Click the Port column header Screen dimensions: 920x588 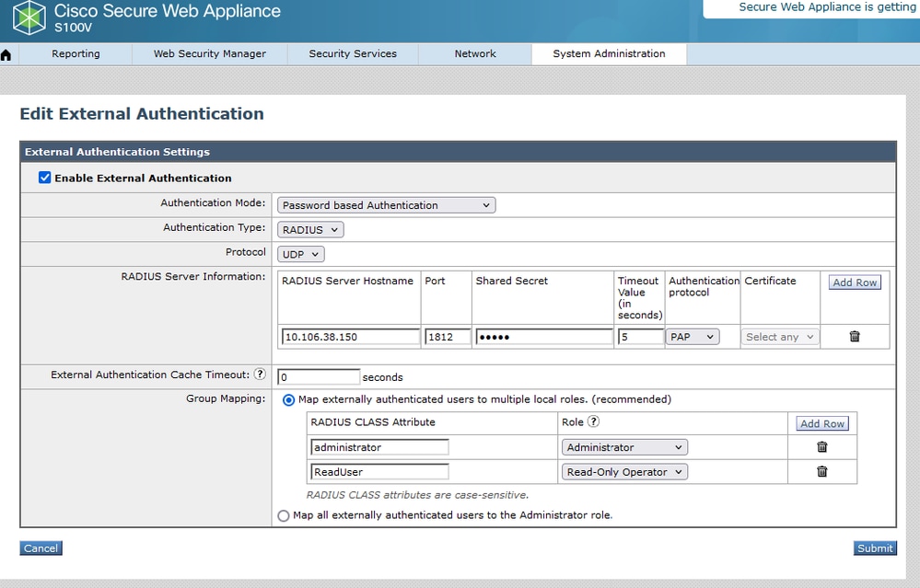coord(435,281)
